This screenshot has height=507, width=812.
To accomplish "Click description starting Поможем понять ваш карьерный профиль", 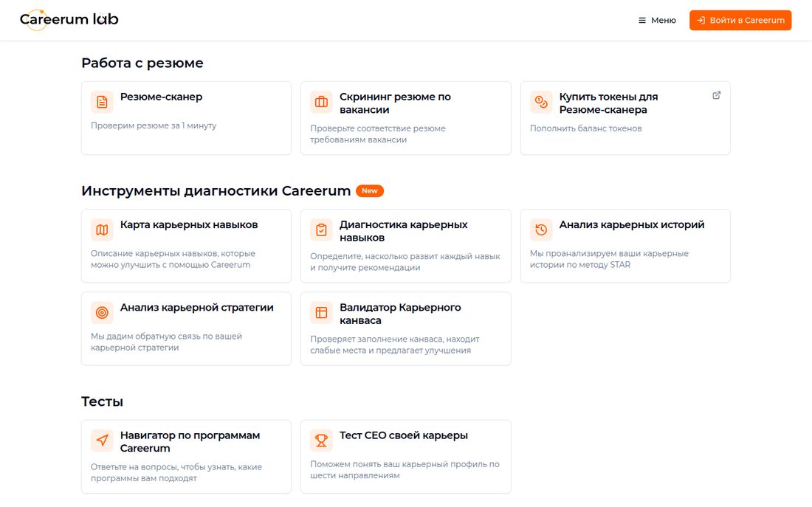I will (405, 469).
